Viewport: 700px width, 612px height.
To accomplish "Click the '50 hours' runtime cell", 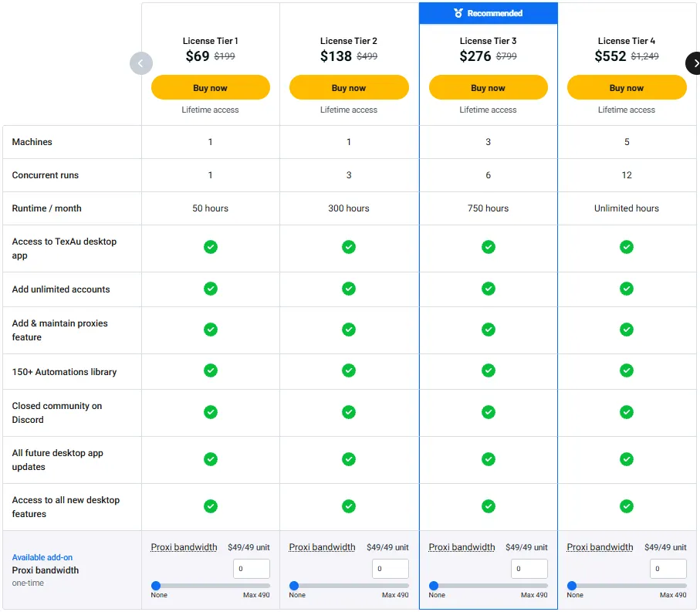I will [210, 208].
